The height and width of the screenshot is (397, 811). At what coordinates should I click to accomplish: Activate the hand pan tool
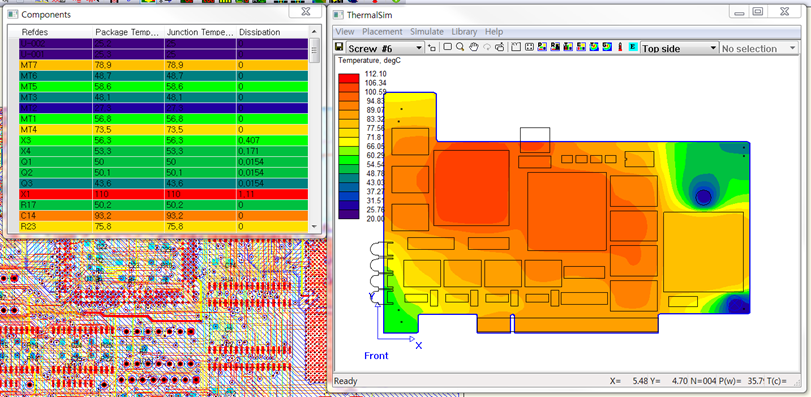(x=474, y=47)
